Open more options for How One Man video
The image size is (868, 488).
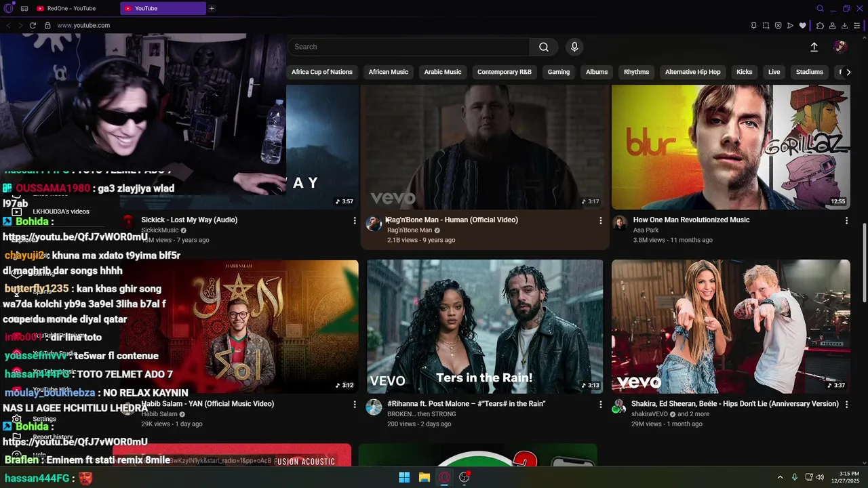[846, 220]
